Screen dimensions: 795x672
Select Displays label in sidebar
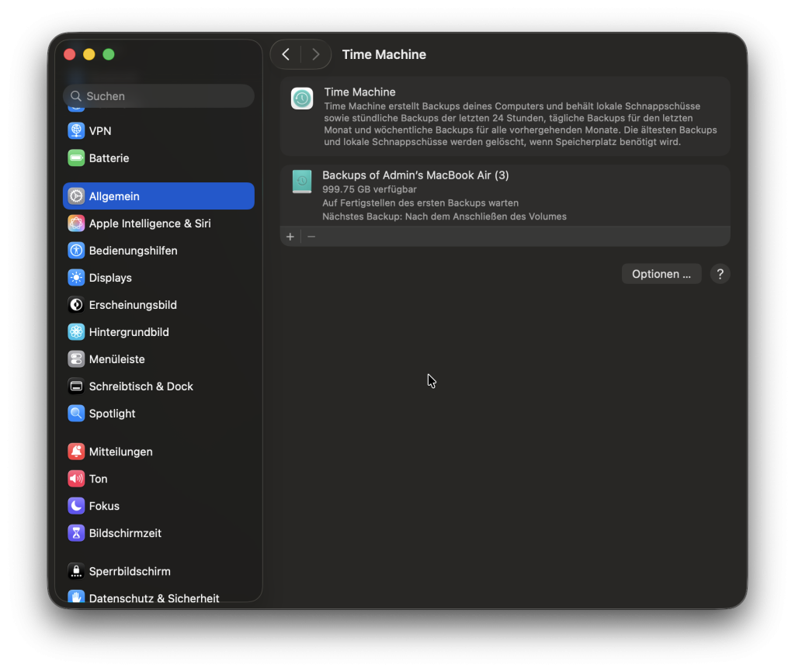pyautogui.click(x=110, y=278)
